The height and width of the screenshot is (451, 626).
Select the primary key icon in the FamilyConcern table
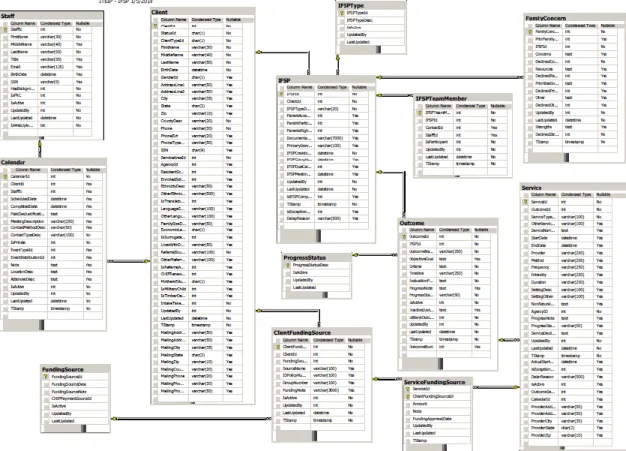530,32
